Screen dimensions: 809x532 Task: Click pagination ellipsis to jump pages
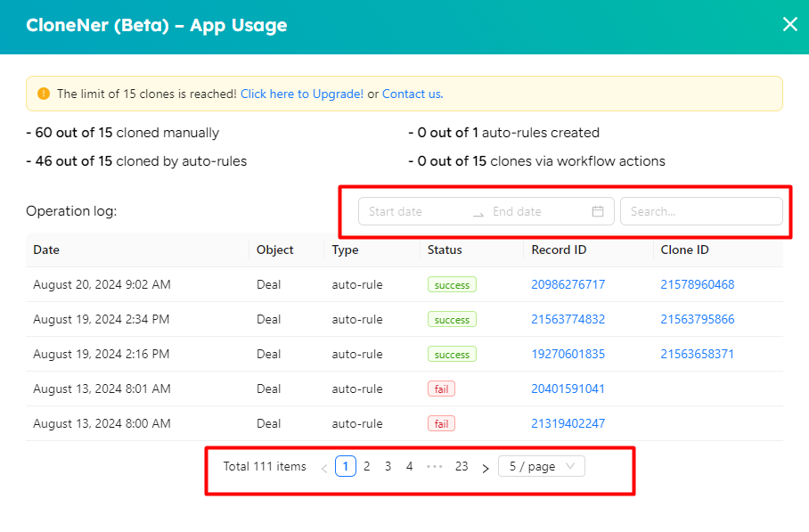tap(435, 466)
